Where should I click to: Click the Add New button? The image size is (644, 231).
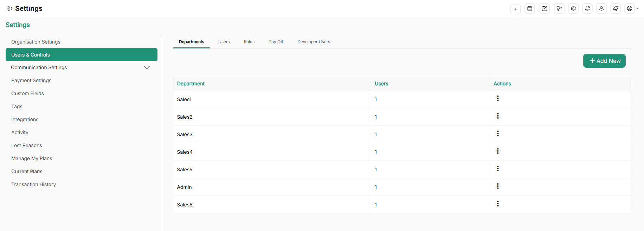click(x=604, y=61)
